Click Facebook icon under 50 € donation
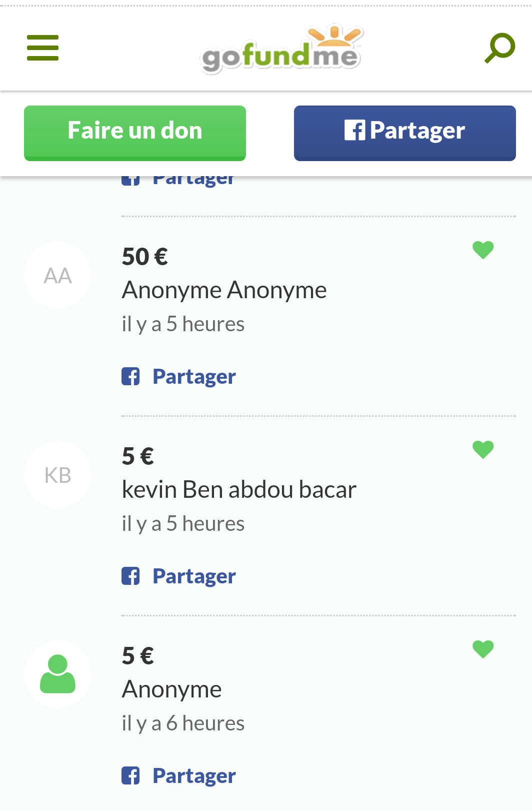 (x=130, y=376)
